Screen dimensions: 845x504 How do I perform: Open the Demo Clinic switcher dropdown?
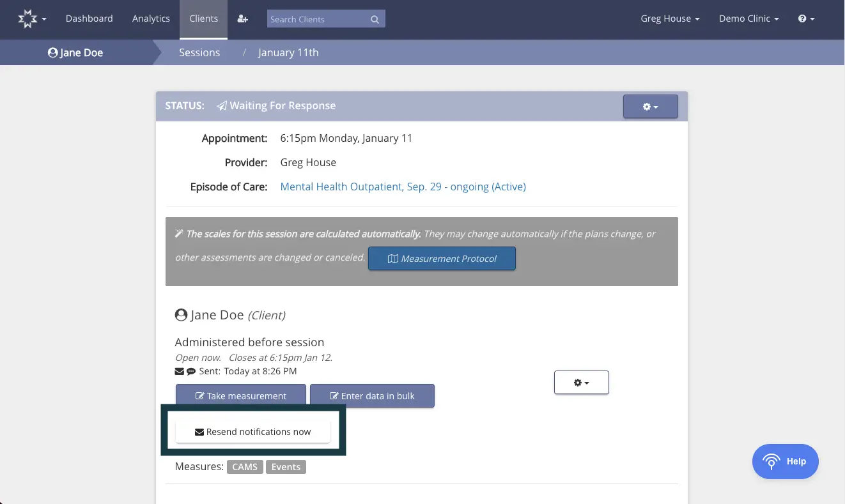click(x=748, y=19)
